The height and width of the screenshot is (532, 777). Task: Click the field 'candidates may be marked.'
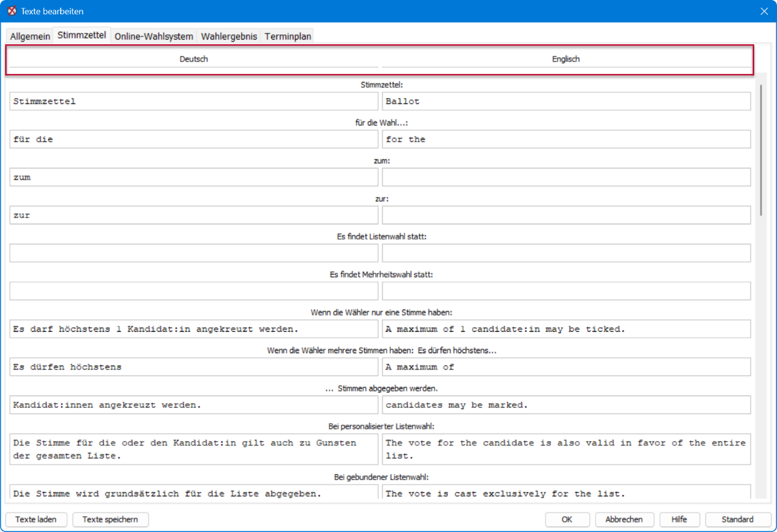(x=566, y=405)
